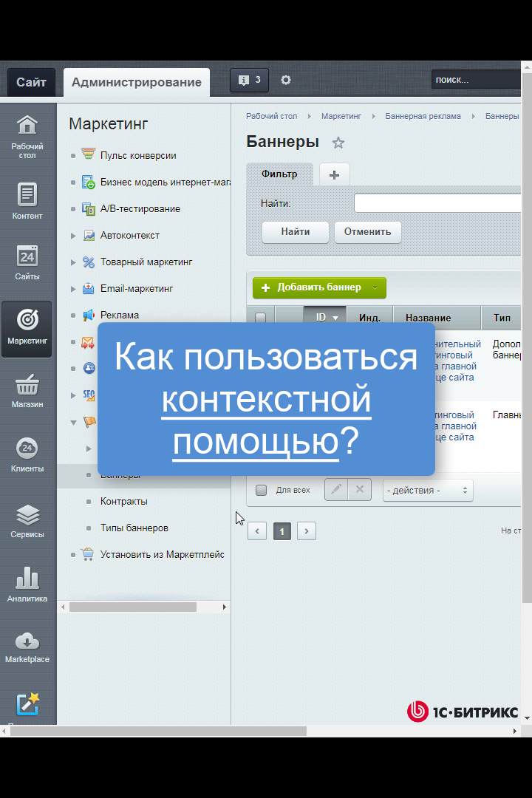This screenshot has width=532, height=798.
Task: Select the Фильтр tab
Action: (x=279, y=174)
